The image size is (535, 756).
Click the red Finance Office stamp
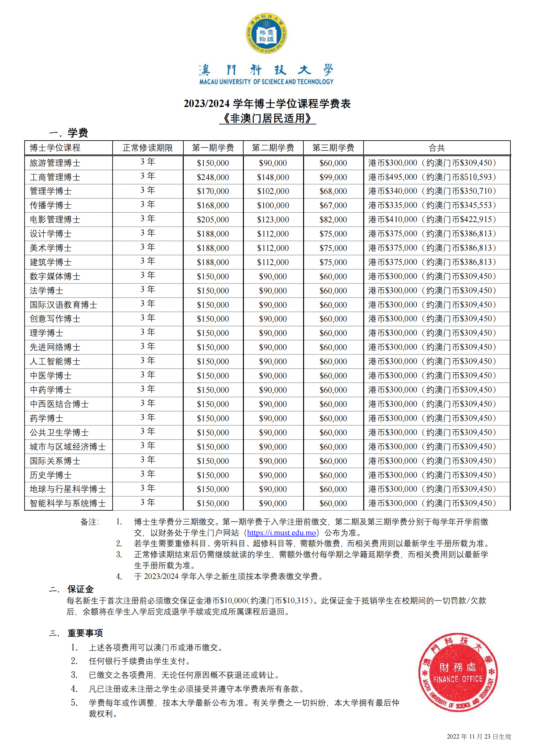[458, 672]
